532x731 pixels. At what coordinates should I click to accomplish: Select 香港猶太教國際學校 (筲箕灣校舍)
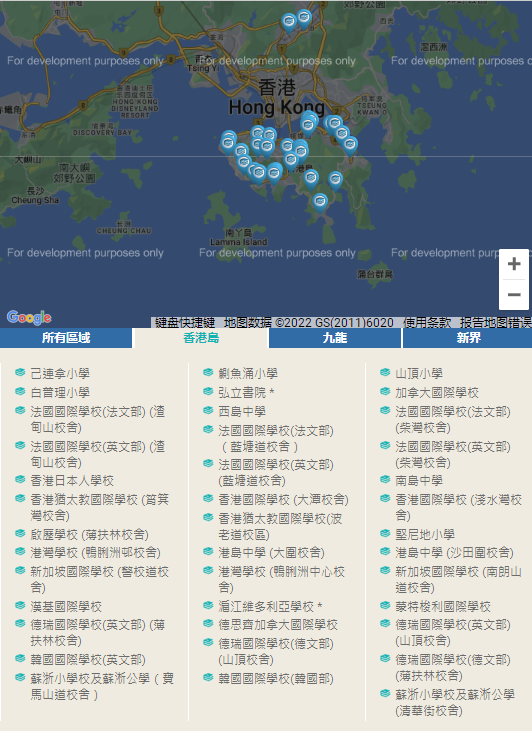coord(99,507)
